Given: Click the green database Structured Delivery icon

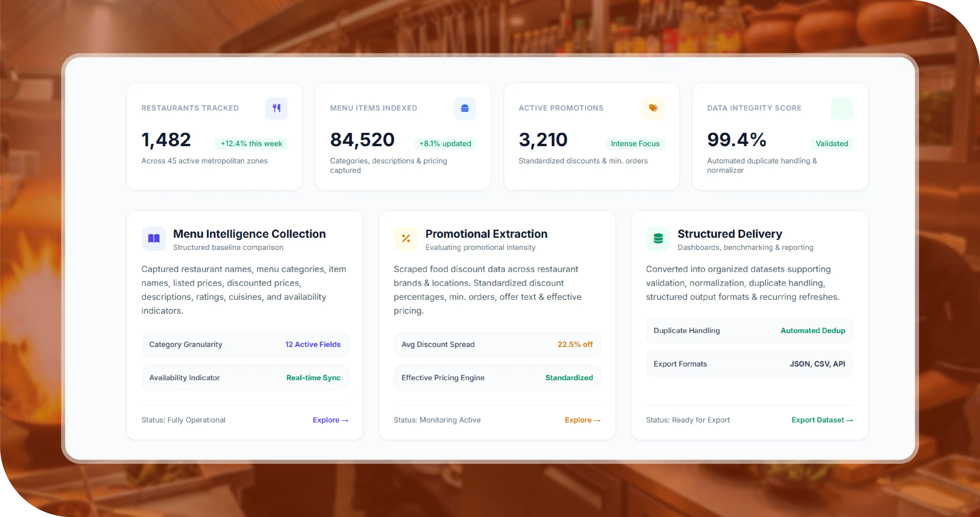Looking at the screenshot, I should 658,239.
